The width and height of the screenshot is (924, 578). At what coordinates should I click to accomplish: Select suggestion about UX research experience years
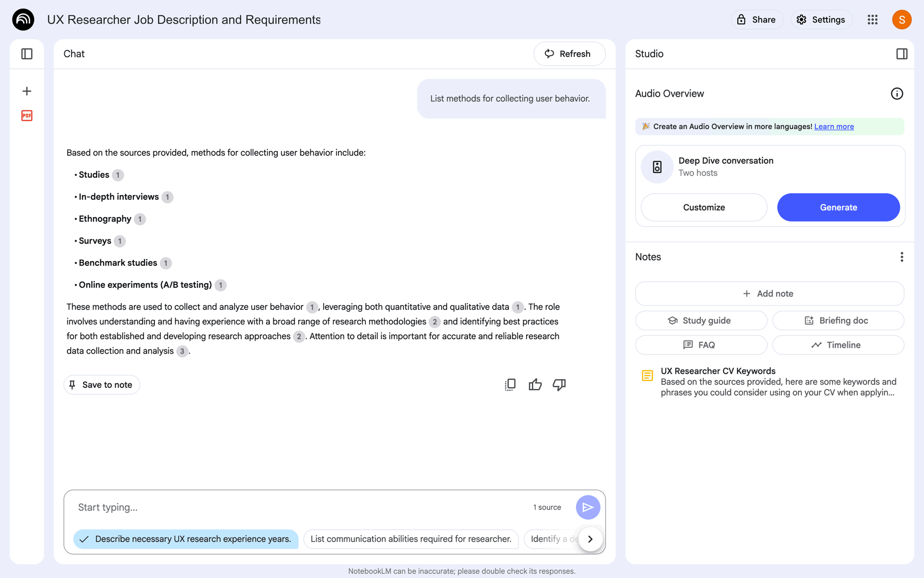pyautogui.click(x=186, y=539)
